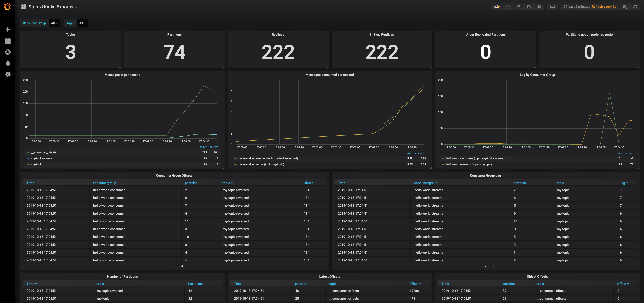Open the time range picker Last 5 minutes
The image size is (644, 303).
point(590,7)
